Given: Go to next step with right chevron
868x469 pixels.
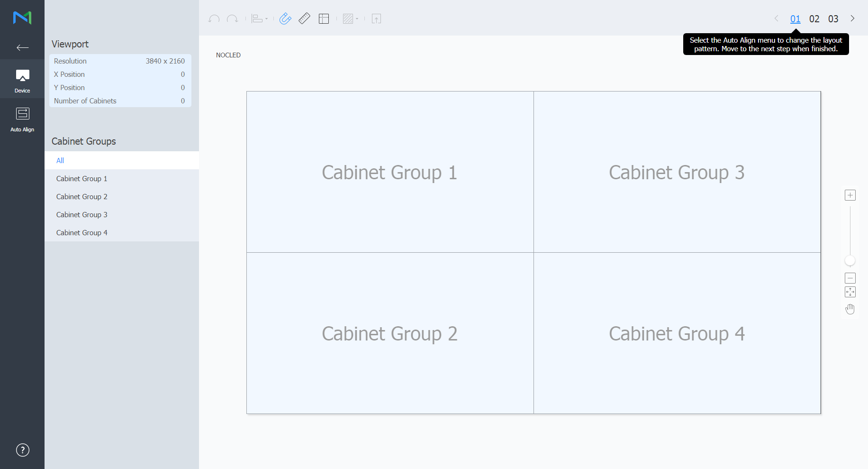Looking at the screenshot, I should click(852, 18).
